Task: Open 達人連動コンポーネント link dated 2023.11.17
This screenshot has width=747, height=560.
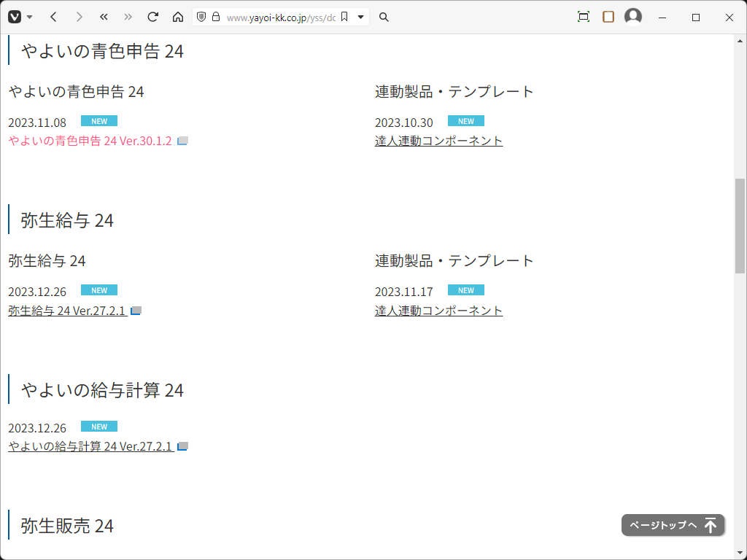Action: point(438,311)
